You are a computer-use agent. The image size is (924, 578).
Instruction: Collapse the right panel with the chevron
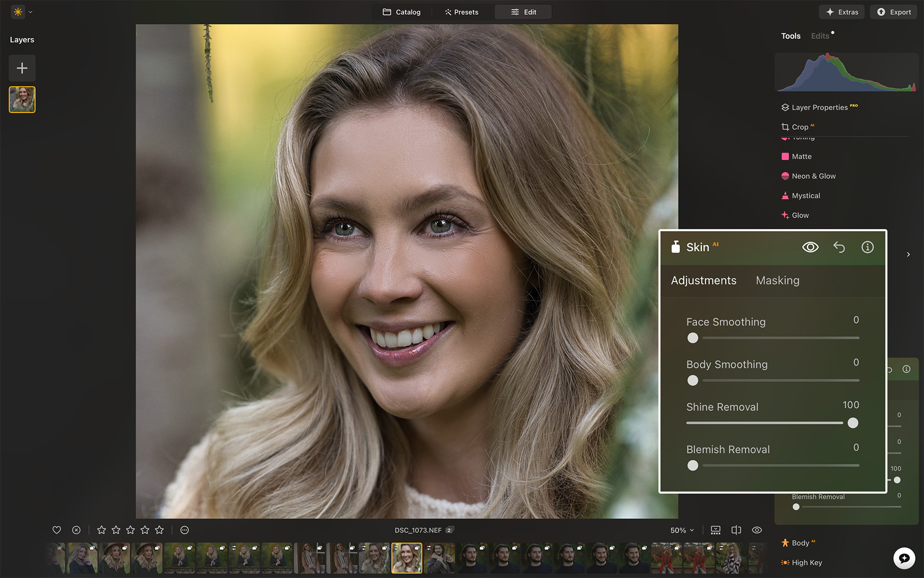pyautogui.click(x=908, y=254)
